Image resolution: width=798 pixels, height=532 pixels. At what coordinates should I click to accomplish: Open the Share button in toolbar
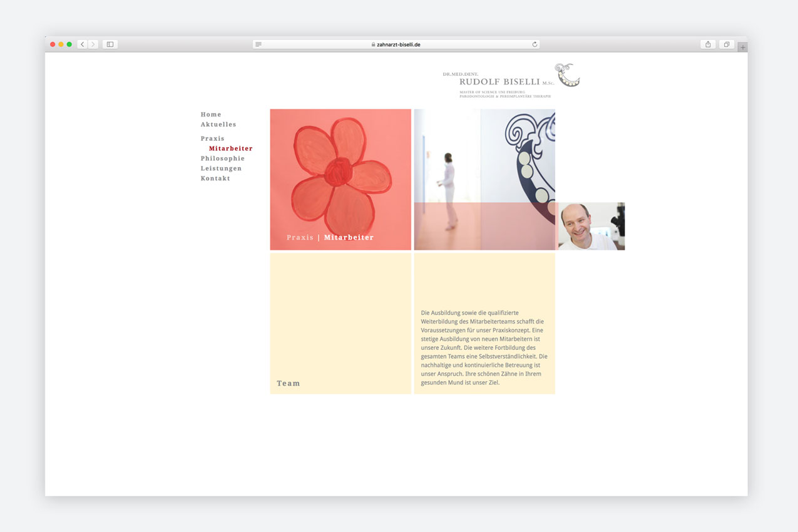tap(708, 44)
